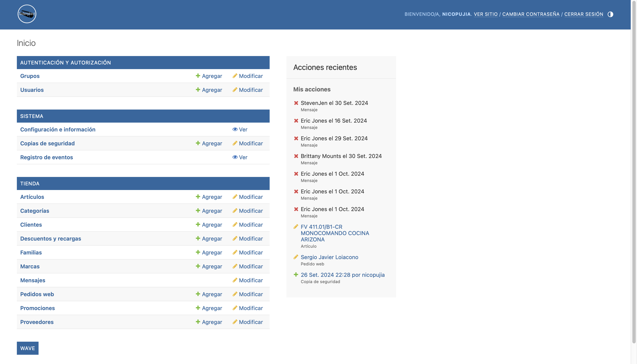This screenshot has height=364, width=637.
Task: Open the VER SITIO link
Action: click(486, 14)
